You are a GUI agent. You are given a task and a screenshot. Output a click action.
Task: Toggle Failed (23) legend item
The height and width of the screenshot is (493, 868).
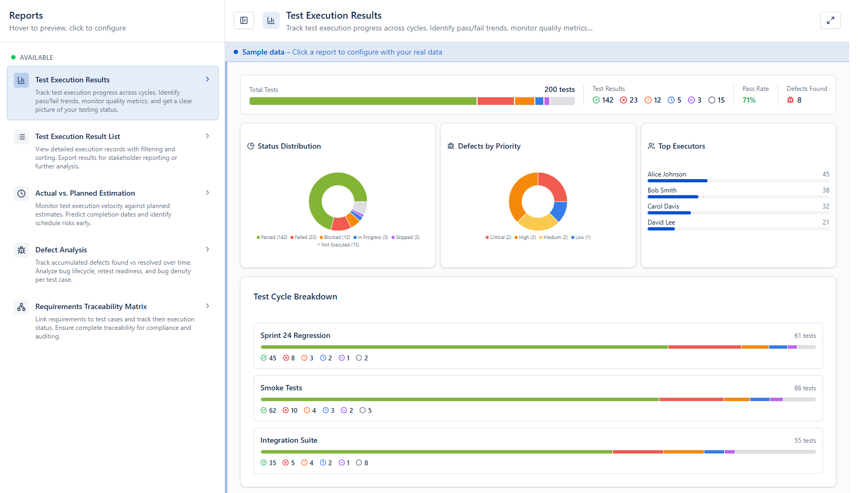click(304, 237)
